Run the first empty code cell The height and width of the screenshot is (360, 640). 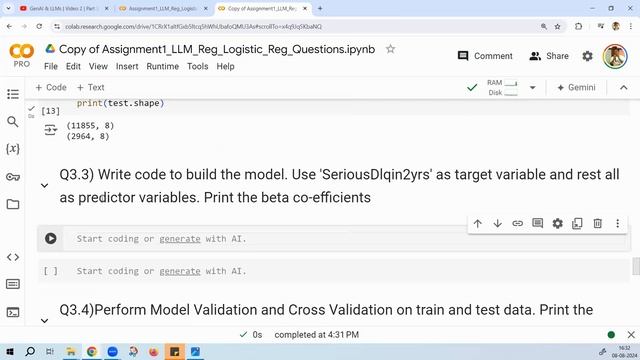click(x=51, y=238)
